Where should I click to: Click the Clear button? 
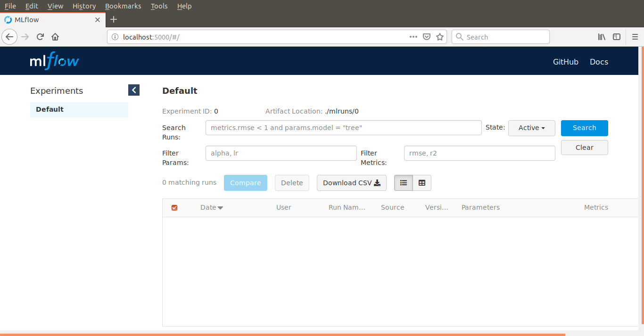click(x=585, y=148)
